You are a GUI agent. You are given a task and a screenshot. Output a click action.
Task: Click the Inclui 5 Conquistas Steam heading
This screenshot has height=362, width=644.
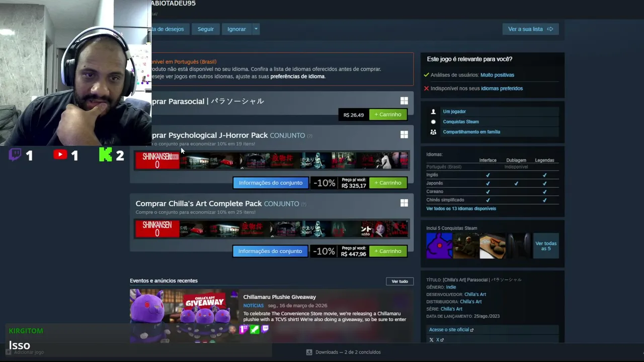(451, 228)
